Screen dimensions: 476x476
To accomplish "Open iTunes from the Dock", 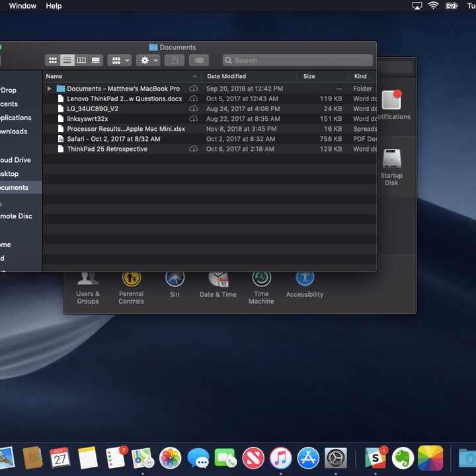I will point(281,457).
